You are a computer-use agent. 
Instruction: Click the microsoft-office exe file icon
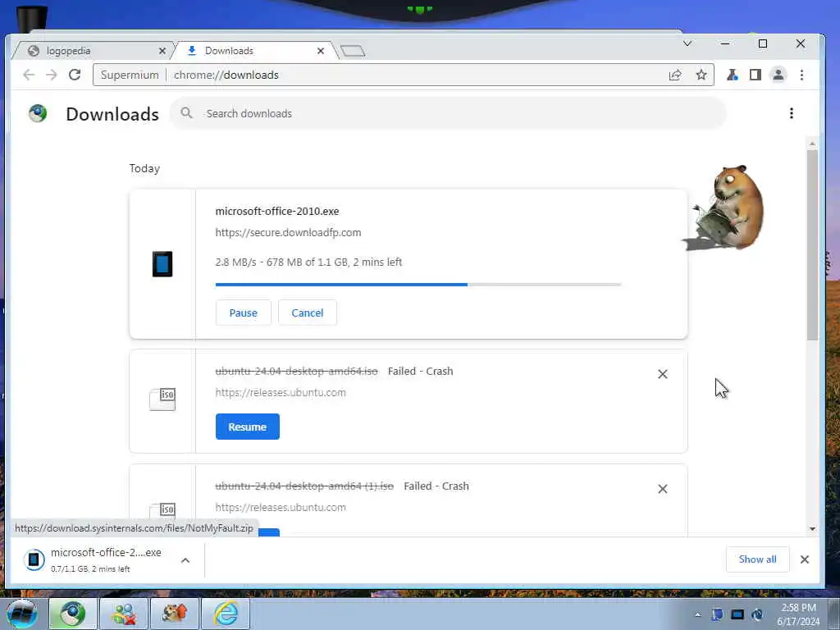point(162,264)
